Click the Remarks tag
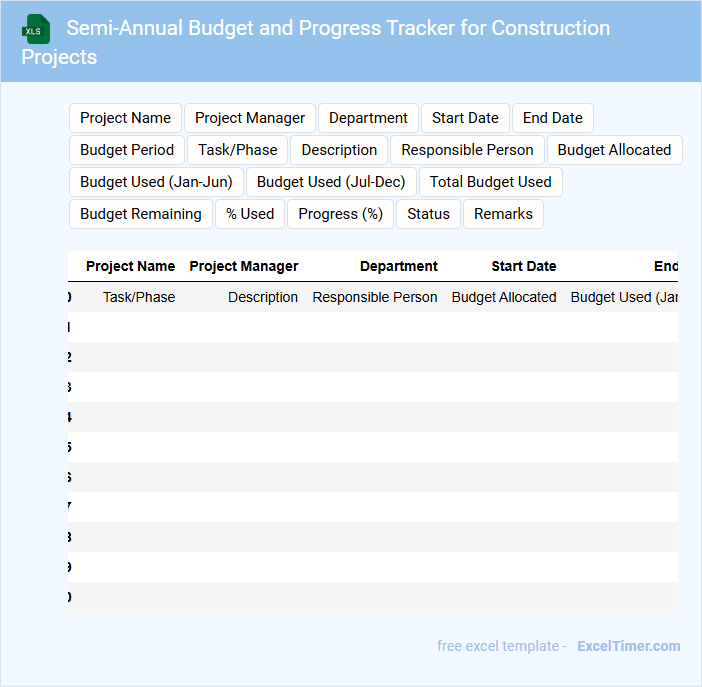 click(503, 214)
